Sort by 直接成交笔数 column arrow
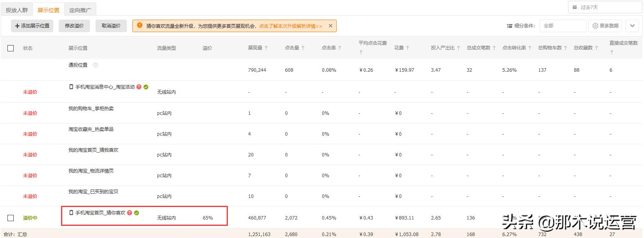644x238 pixels. [x=612, y=52]
